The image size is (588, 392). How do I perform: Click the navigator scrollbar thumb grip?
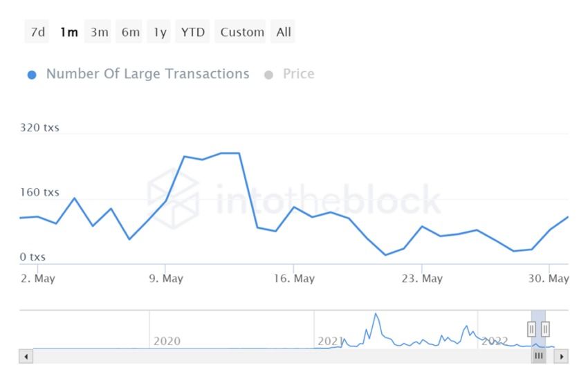(x=539, y=356)
